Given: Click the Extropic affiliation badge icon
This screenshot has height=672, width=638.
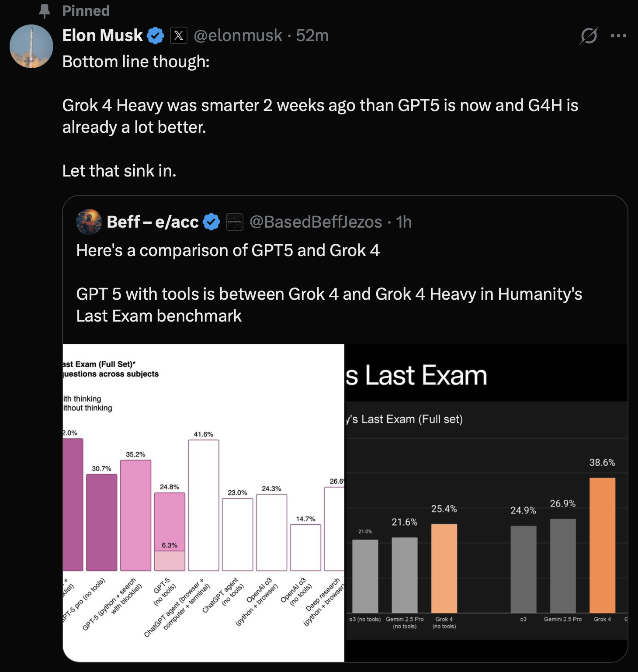Looking at the screenshot, I should point(235,222).
